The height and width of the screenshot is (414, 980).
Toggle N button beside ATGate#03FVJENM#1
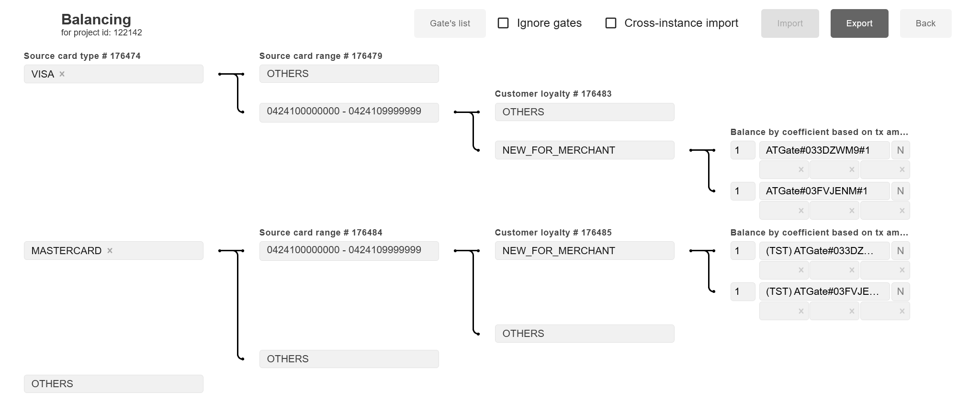[x=900, y=191]
